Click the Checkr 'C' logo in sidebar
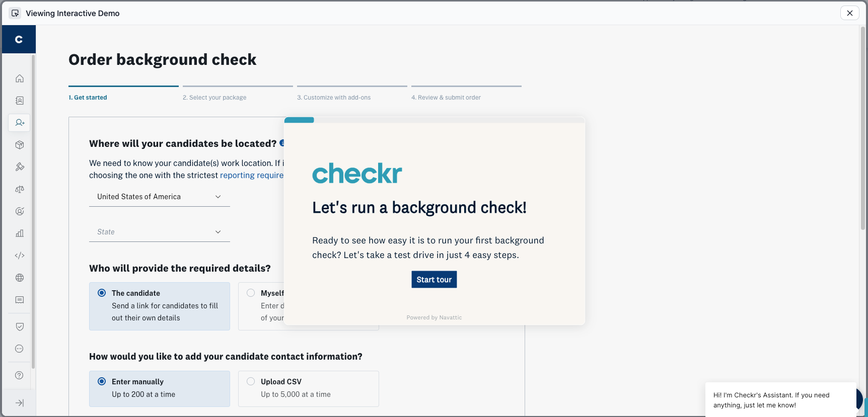 [x=19, y=39]
